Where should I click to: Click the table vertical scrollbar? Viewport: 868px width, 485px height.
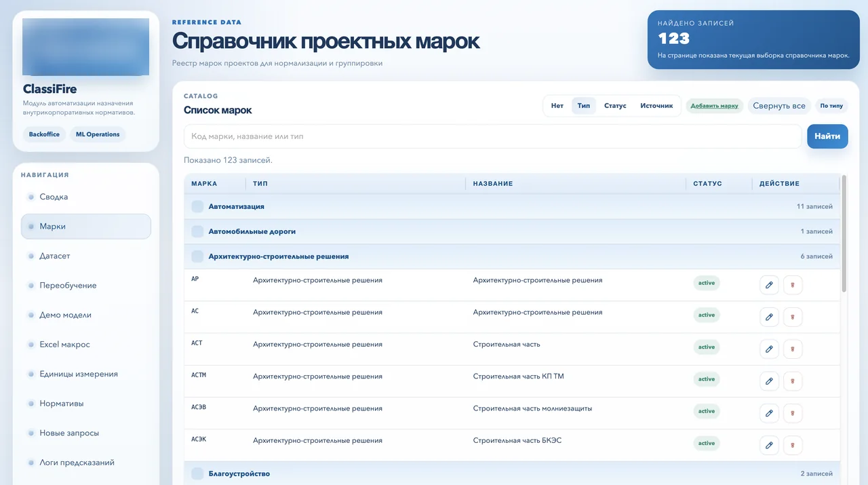tap(844, 234)
